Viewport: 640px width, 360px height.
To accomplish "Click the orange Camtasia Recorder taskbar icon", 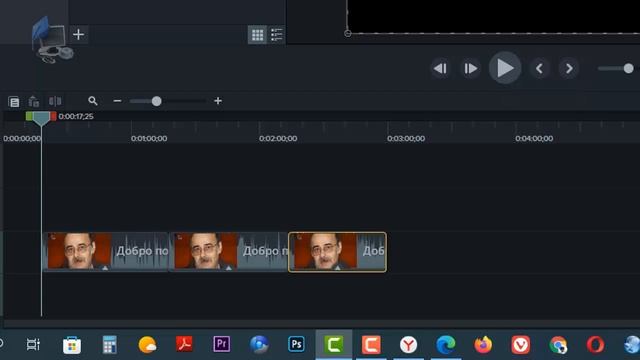I will point(371,345).
